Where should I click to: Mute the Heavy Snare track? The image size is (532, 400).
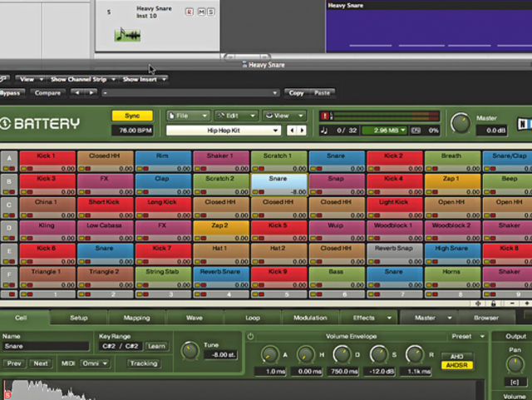(201, 12)
